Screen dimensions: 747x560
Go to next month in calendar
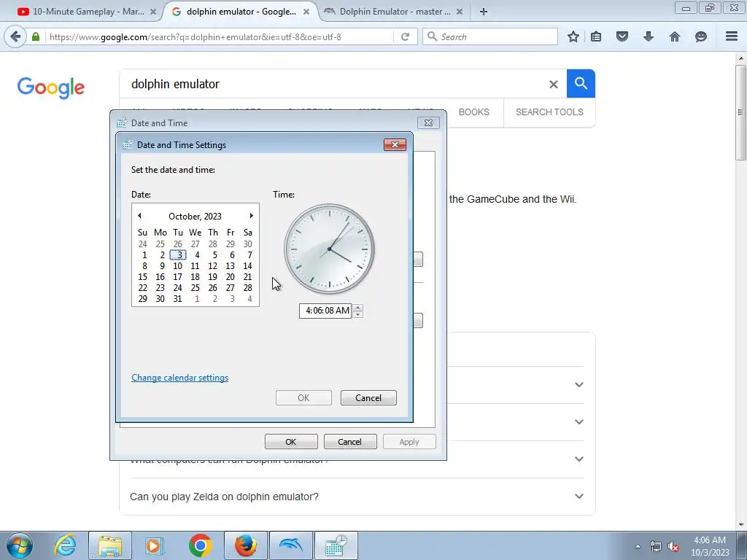point(251,216)
